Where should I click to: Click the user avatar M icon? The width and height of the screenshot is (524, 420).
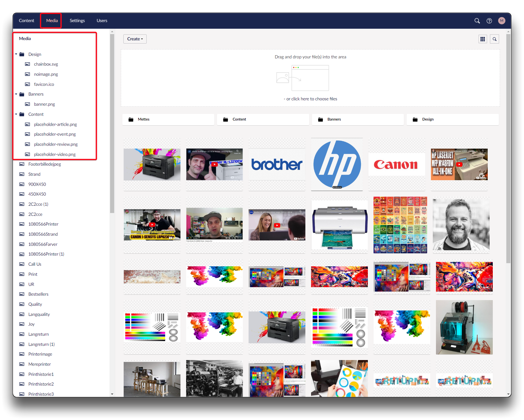pos(501,21)
